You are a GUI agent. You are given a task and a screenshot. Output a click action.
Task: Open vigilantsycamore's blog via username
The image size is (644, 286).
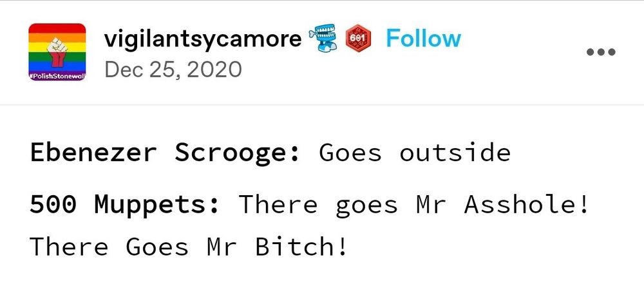tap(203, 39)
